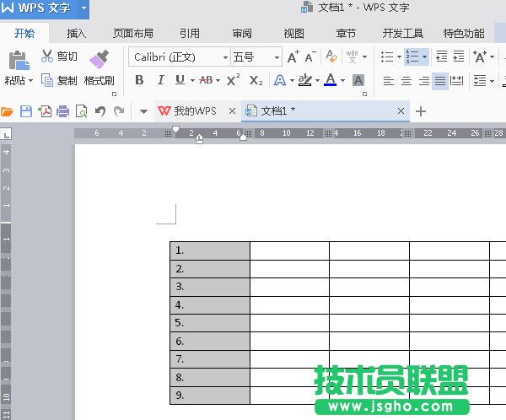Toggle Italic formatting

coord(160,80)
